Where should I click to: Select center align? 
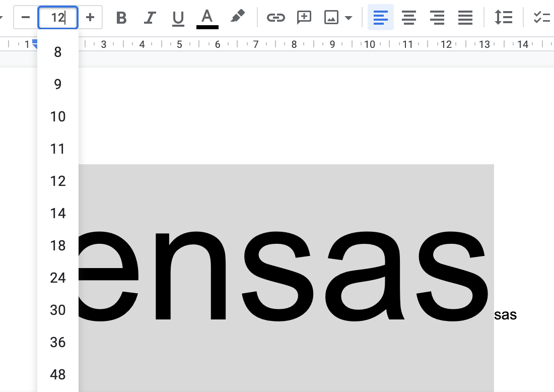coord(409,17)
